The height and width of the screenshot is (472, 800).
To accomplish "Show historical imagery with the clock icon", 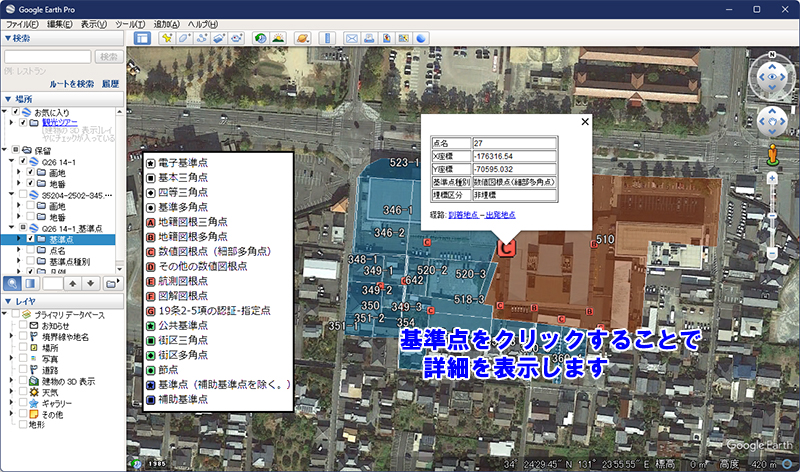I will click(261, 38).
